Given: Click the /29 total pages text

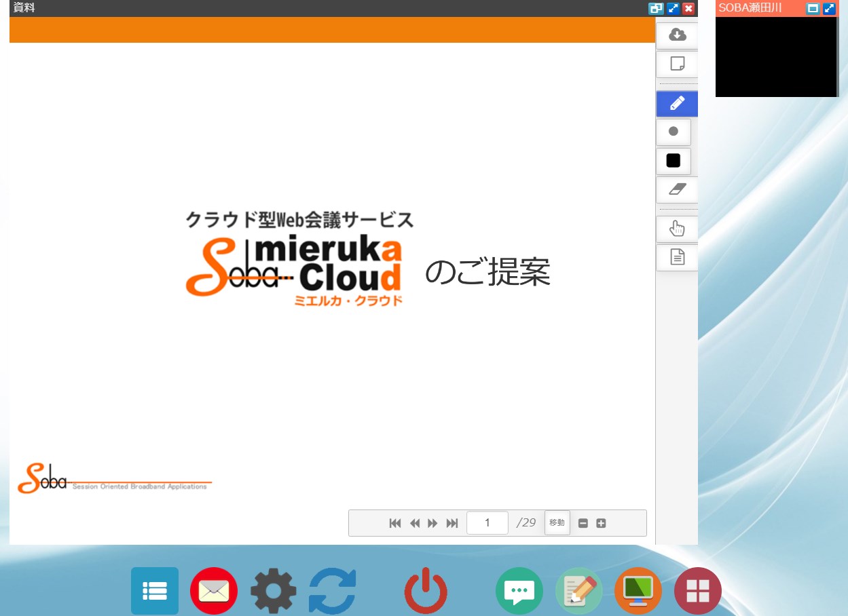Looking at the screenshot, I should [x=526, y=523].
